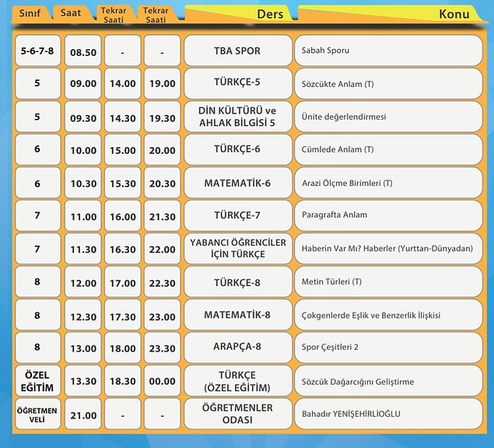Select the 22.00 repeat time cell
The width and height of the screenshot is (494, 448).
[163, 249]
